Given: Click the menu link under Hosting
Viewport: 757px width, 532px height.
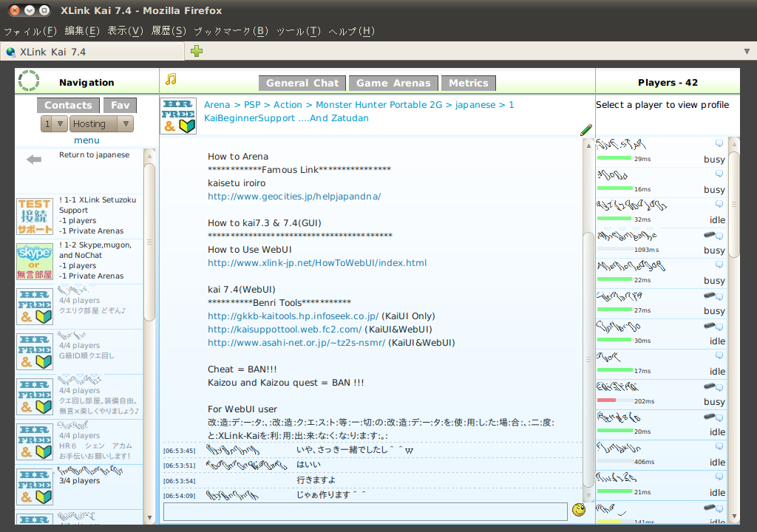Looking at the screenshot, I should [x=87, y=140].
